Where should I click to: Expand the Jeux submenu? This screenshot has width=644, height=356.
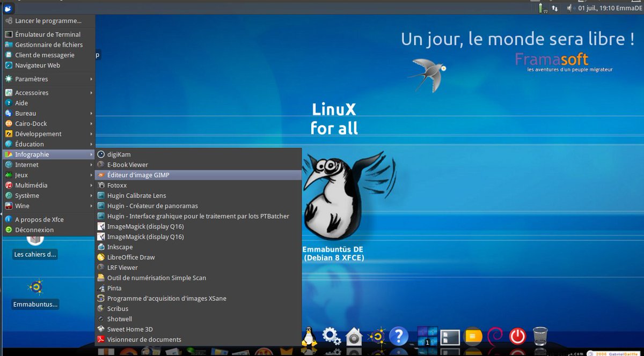pyautogui.click(x=49, y=175)
